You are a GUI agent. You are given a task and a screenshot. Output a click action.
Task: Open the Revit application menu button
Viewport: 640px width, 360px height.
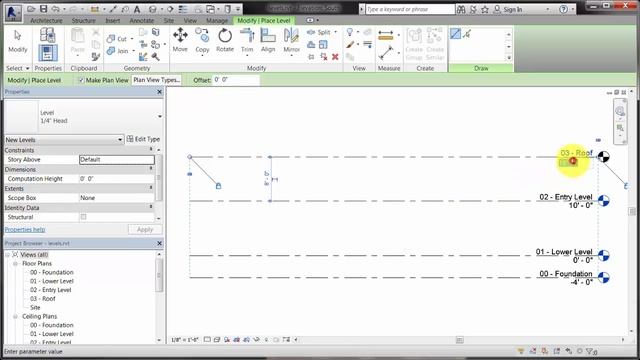(13, 12)
